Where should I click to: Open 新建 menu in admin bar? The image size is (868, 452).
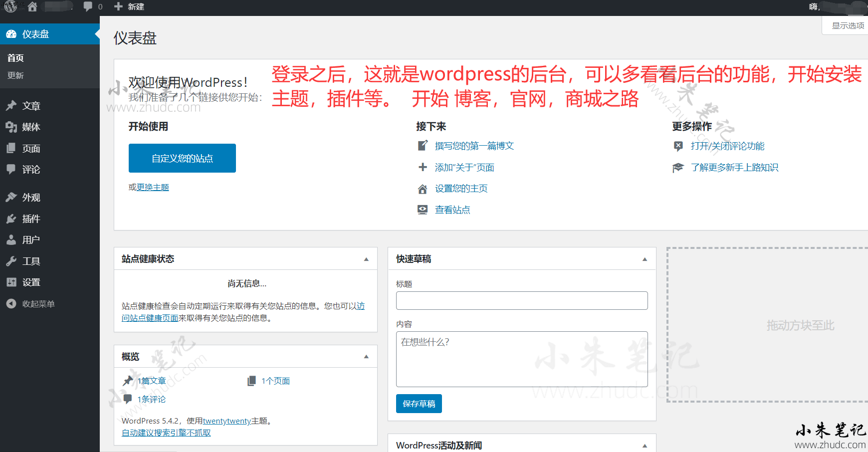[x=130, y=6]
